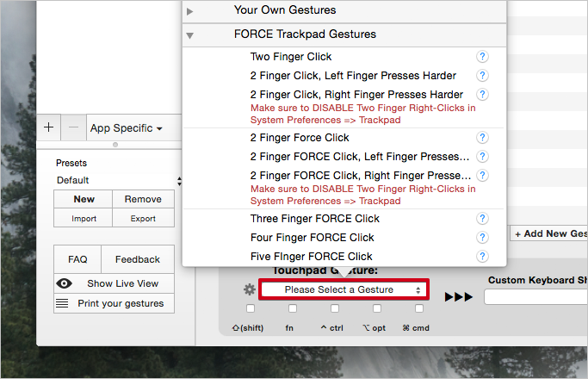Click the print gestures list icon

pos(62,303)
